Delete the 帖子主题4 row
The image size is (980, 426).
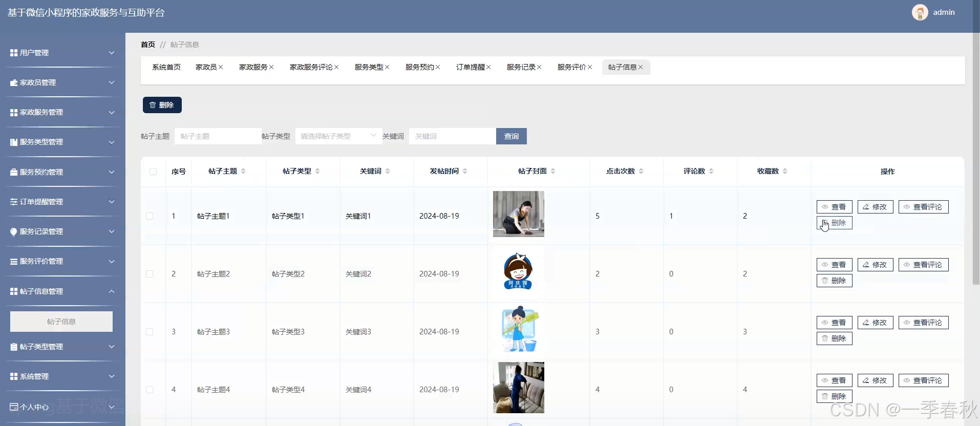coord(834,396)
